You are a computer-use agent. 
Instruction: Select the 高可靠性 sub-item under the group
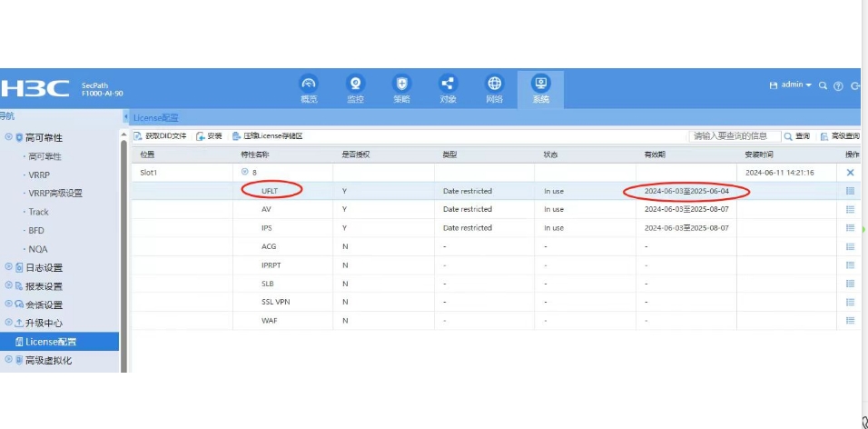[44, 157]
